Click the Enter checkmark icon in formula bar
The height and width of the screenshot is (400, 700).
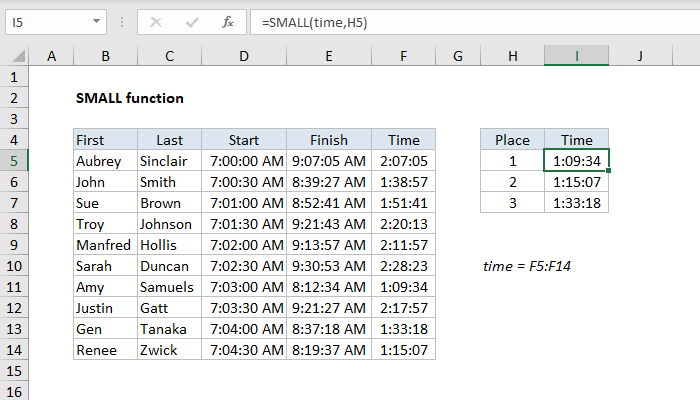pos(192,21)
